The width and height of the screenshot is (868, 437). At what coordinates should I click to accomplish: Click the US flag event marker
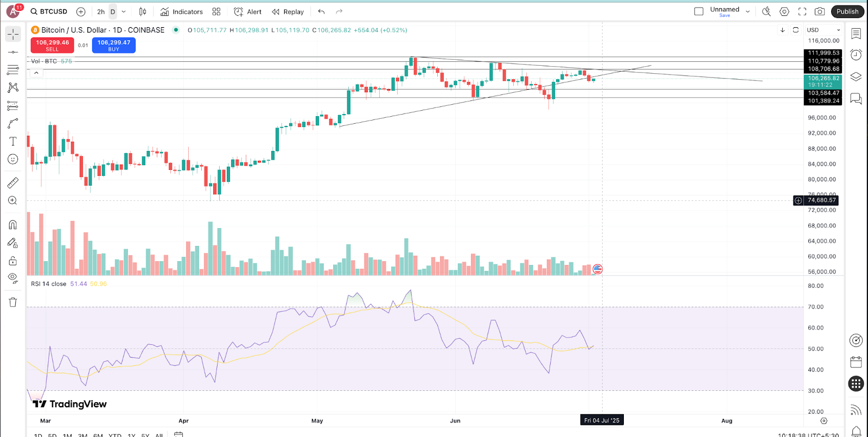click(x=597, y=269)
